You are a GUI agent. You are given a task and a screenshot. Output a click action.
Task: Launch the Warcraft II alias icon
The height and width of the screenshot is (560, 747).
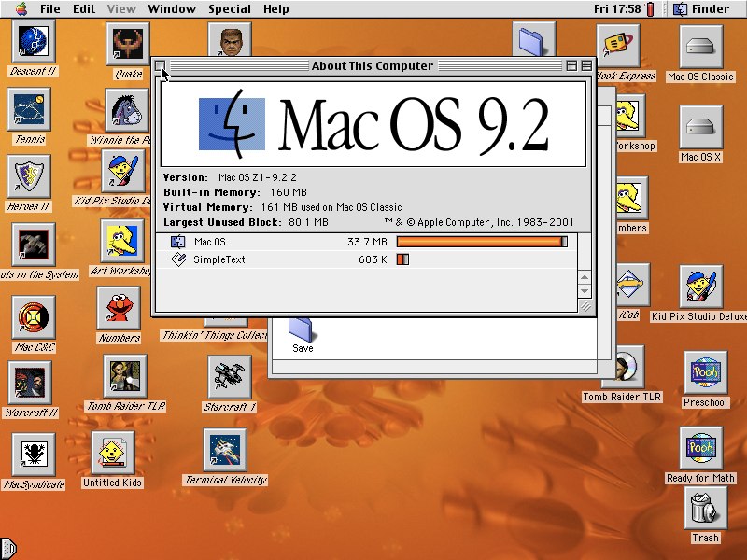click(30, 383)
